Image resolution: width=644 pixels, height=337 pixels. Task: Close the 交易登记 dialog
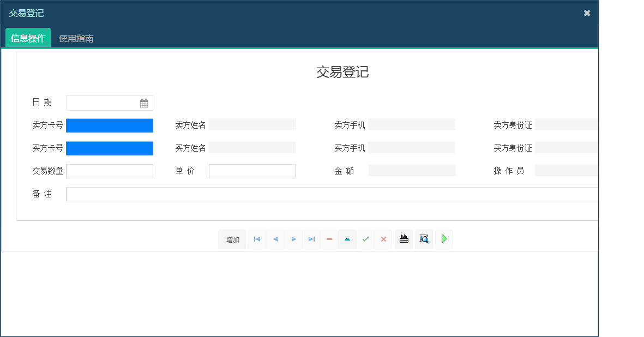click(586, 13)
